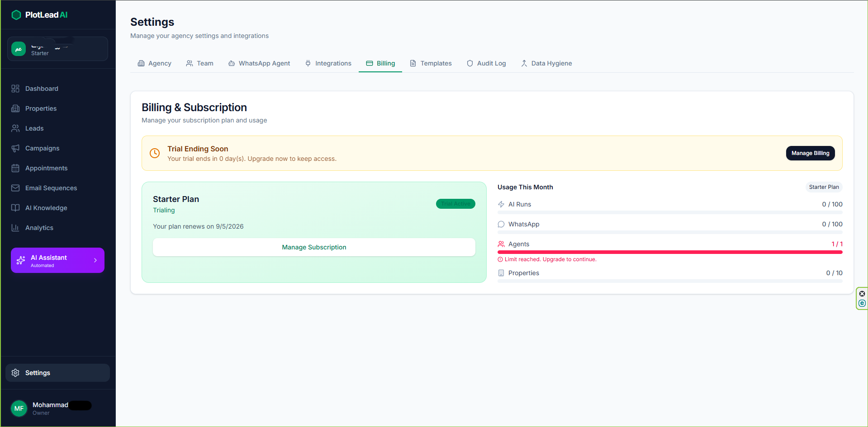This screenshot has height=427, width=868.
Task: Click the red Agents usage progress bar
Action: point(670,252)
